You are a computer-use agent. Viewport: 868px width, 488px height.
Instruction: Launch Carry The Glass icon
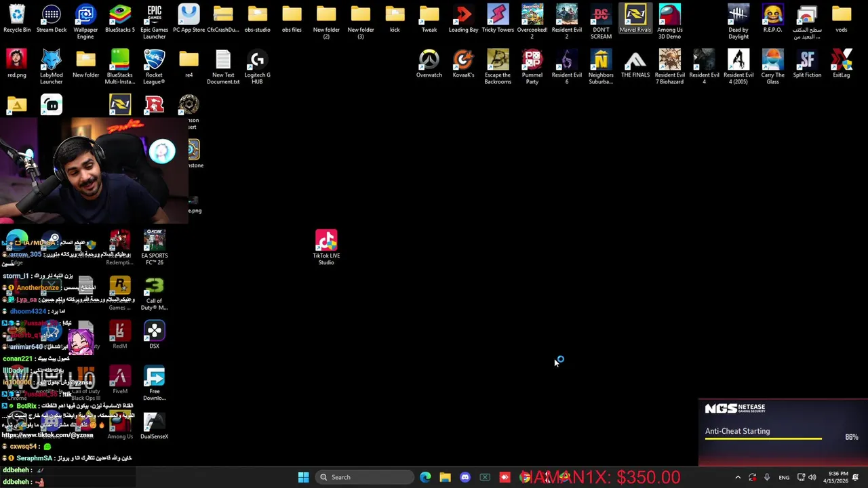click(x=772, y=67)
